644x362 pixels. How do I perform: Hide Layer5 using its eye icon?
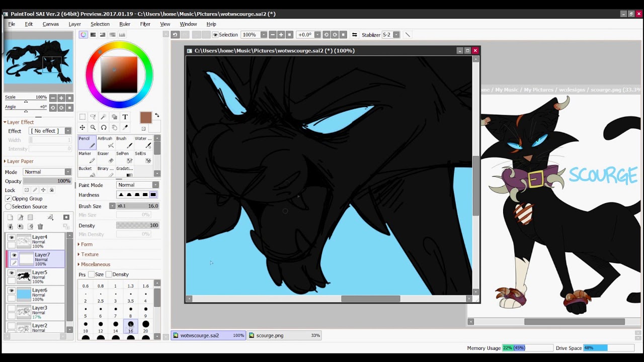[x=12, y=273]
